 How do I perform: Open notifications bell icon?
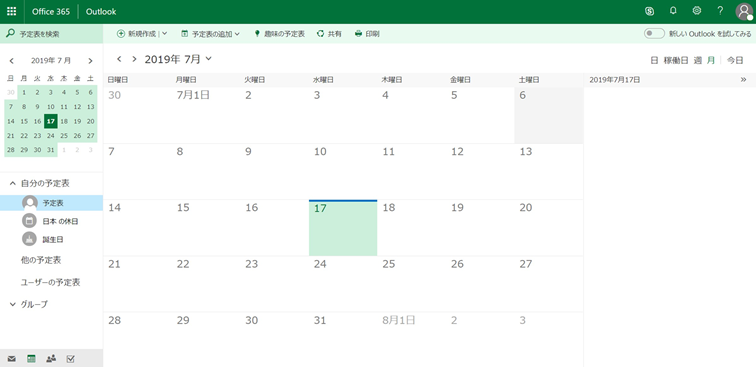[x=673, y=11]
